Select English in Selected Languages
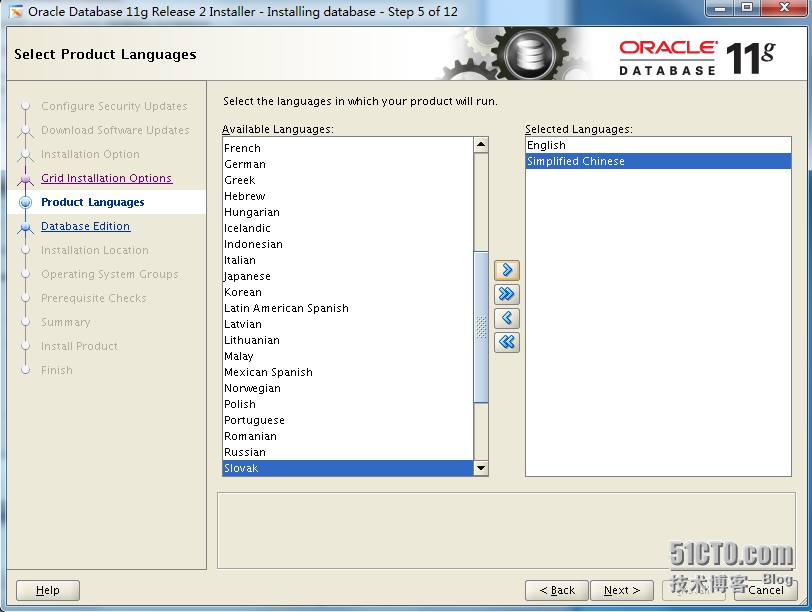812x612 pixels. coord(658,145)
